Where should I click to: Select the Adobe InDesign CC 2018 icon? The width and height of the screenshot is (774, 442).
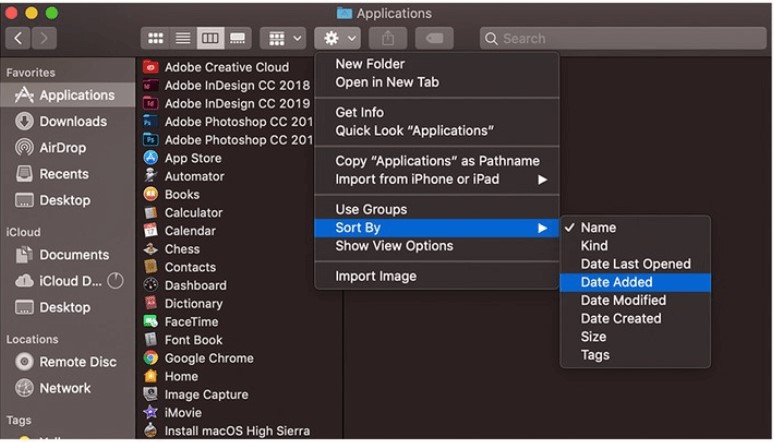pos(151,85)
